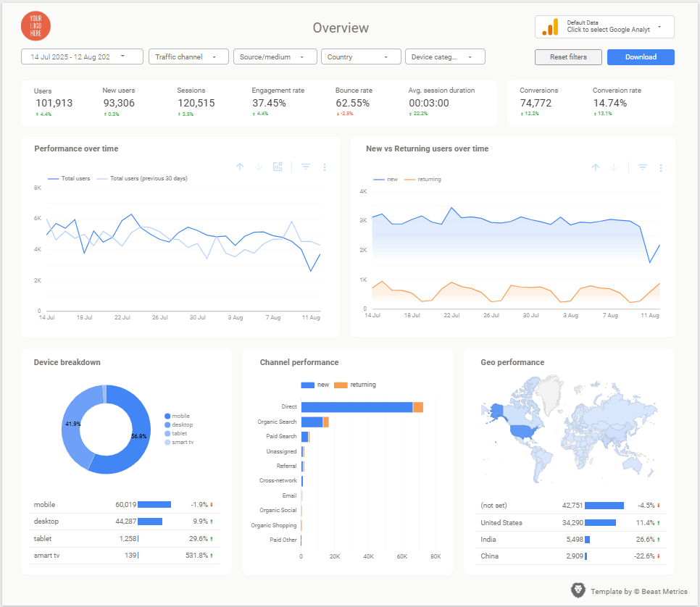
Task: Click the Direct channel bar
Action: tap(362, 407)
